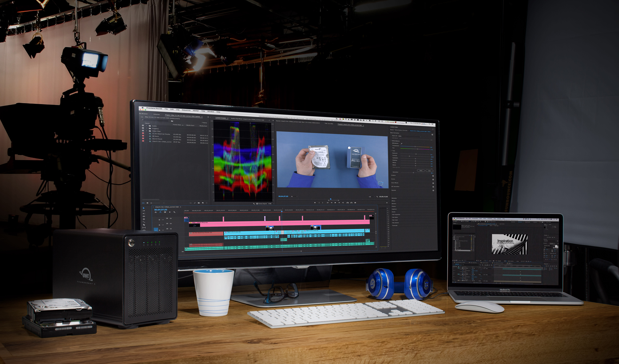Screen dimensions: 619x364
Task: Toggle the Creative section checkbox
Action: tap(433, 176)
